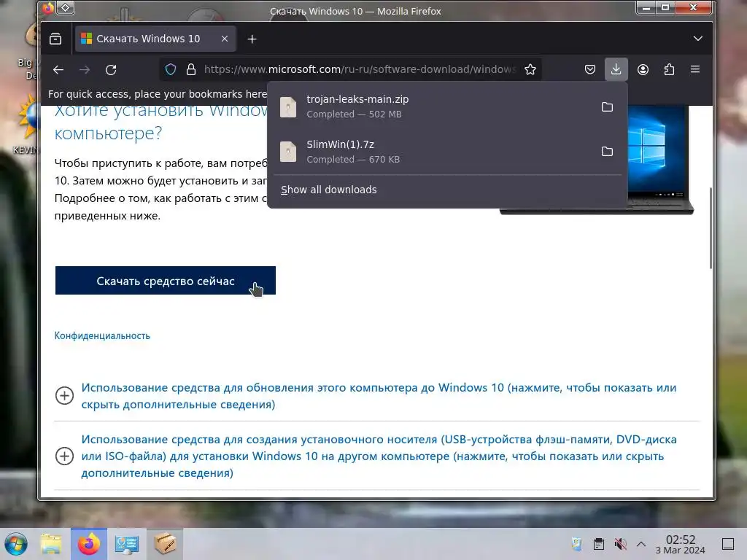Open the Firefox hamburger application menu
The width and height of the screenshot is (747, 560).
point(695,69)
